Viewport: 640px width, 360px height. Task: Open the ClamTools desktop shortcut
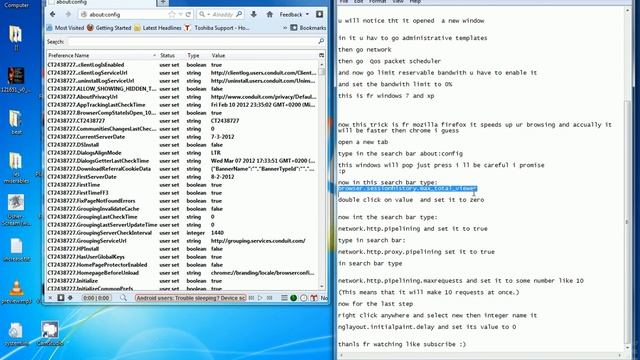tap(49, 333)
